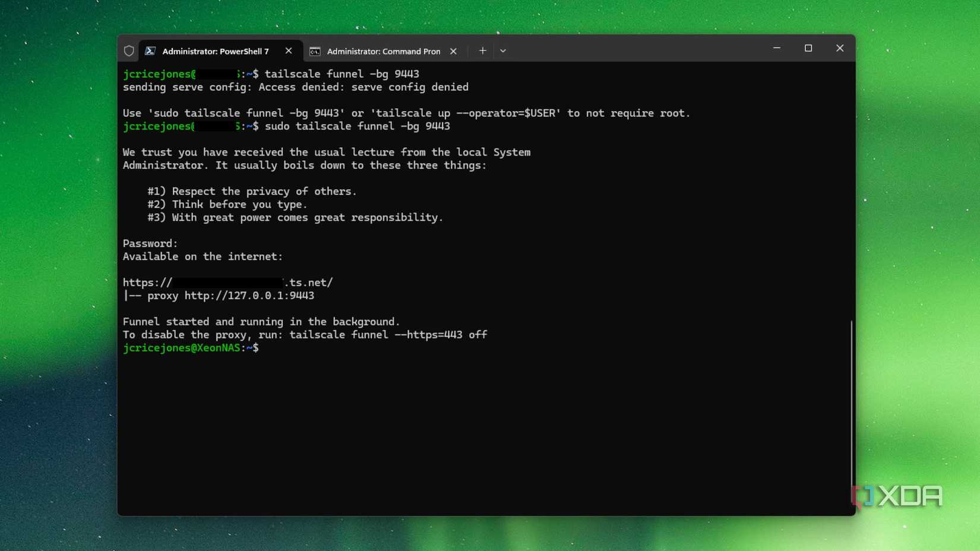Open the https ts.net funnel link

point(227,283)
